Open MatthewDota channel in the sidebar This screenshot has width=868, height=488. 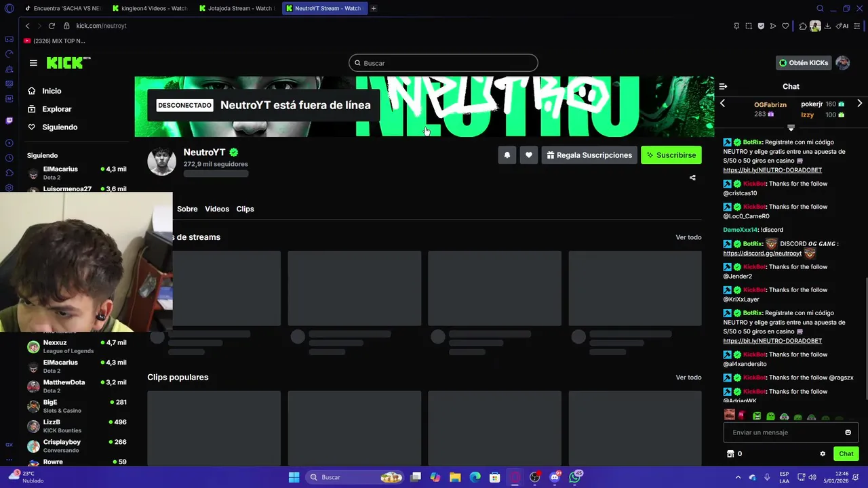[77, 386]
